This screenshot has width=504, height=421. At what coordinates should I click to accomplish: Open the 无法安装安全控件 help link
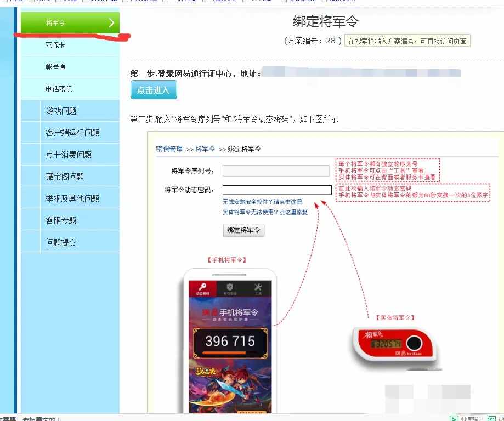click(262, 202)
